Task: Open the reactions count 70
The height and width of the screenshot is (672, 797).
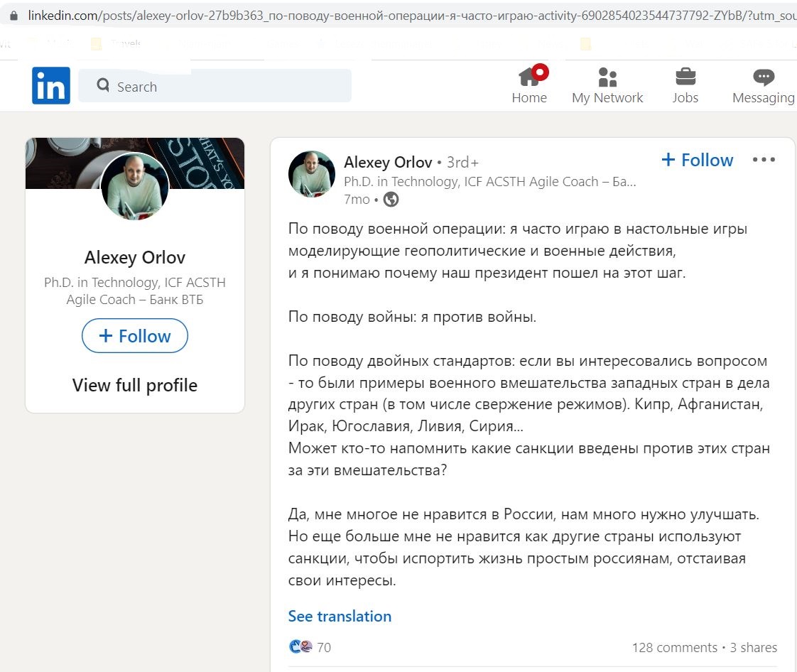Action: click(x=324, y=647)
